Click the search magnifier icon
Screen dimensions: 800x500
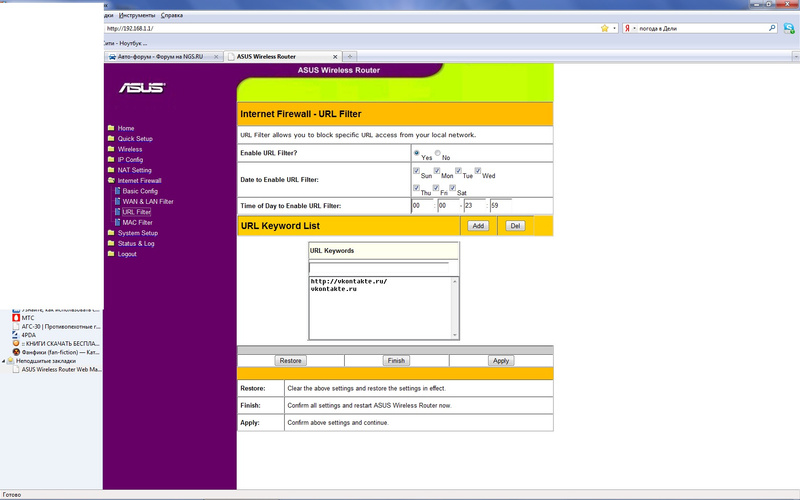point(773,29)
